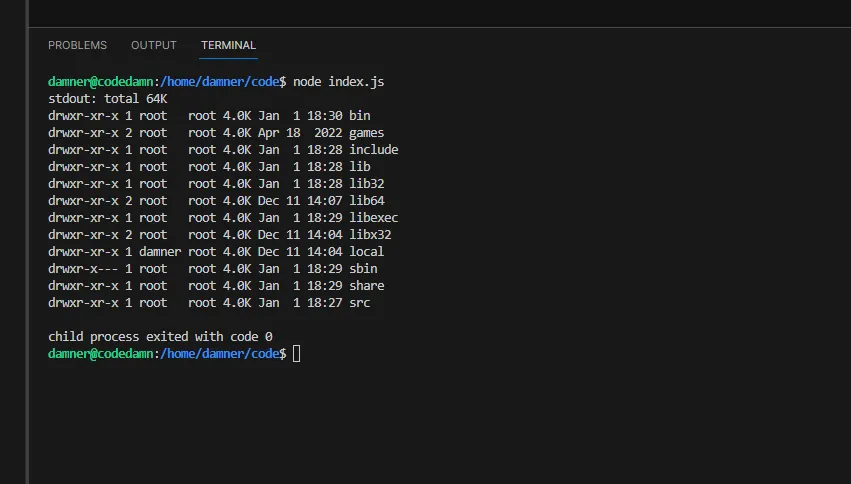Screen dimensions: 851x484
Task: Click '18:27' time on src row
Action: (325, 303)
